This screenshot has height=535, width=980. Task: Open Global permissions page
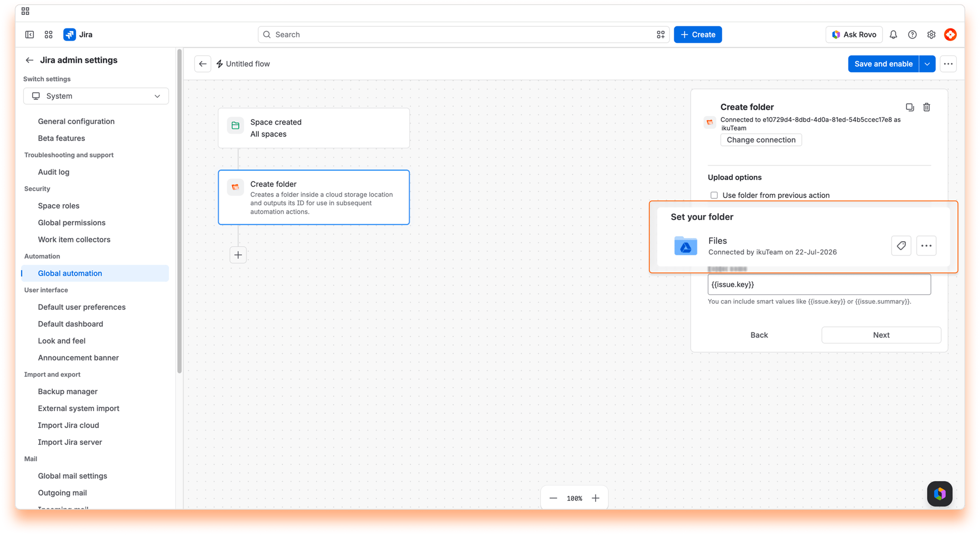[x=71, y=223]
